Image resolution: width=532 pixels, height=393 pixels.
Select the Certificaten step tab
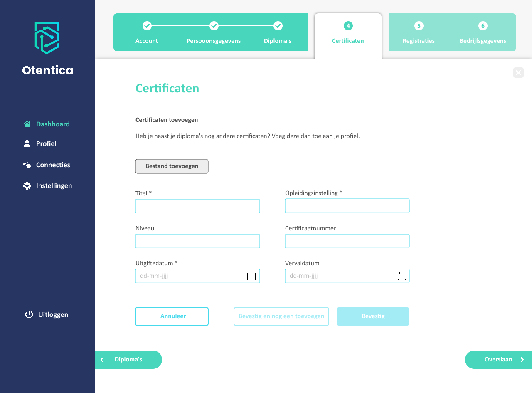tap(348, 36)
